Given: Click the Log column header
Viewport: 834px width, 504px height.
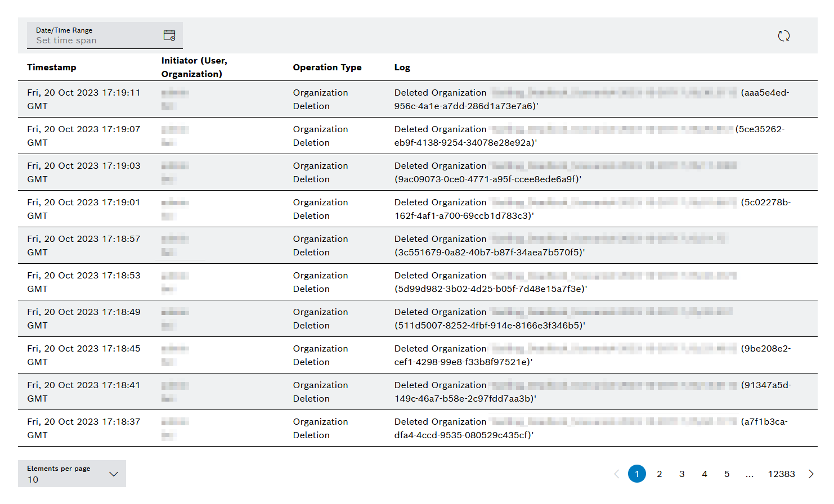Looking at the screenshot, I should coord(402,67).
